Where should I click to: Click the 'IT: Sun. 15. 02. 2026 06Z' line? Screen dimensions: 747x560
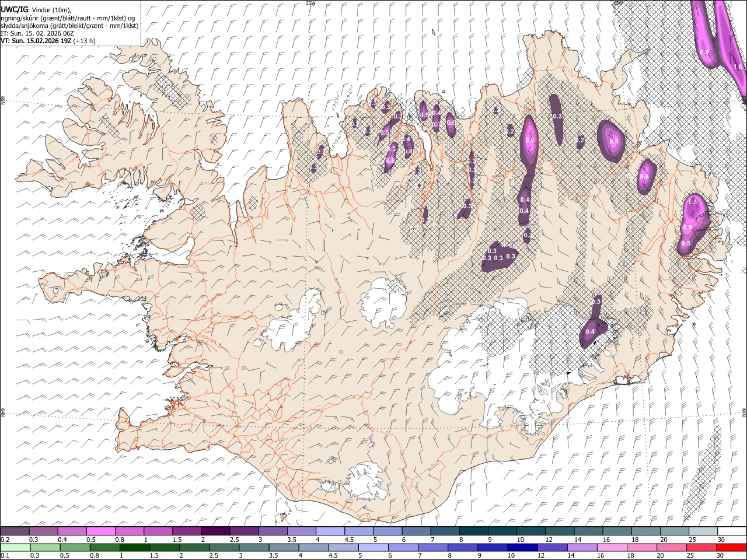(x=37, y=33)
